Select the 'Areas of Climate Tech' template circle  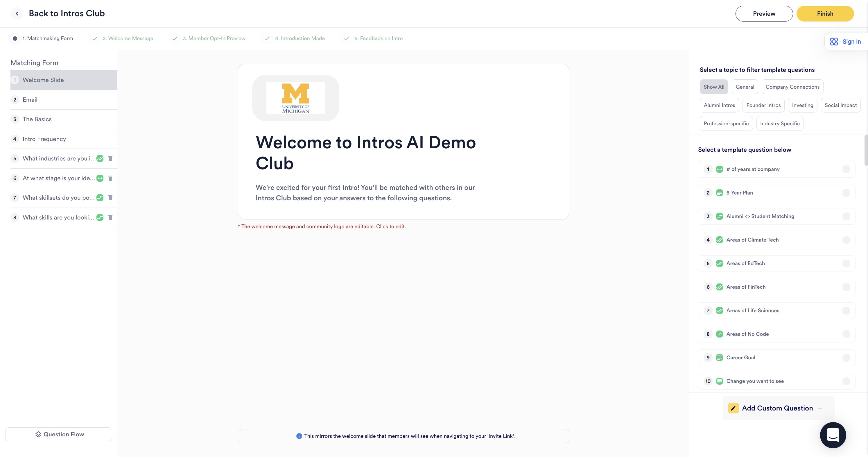pyautogui.click(x=846, y=240)
